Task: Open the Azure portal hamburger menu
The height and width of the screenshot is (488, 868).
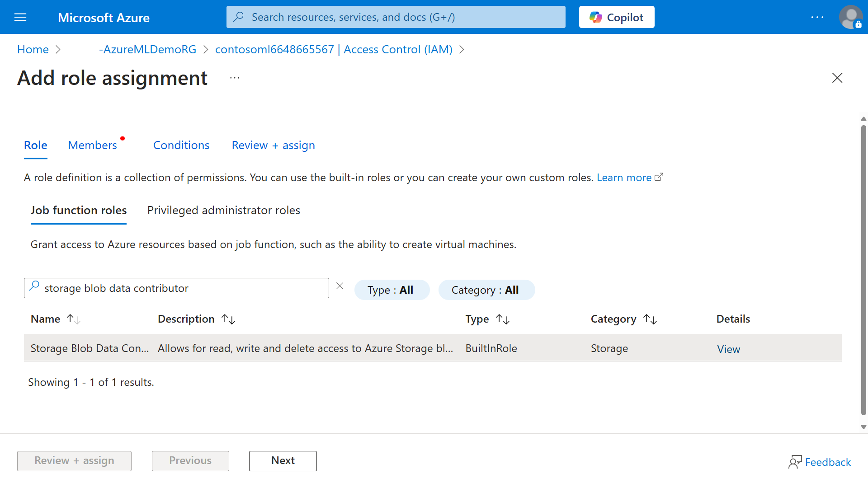Action: pyautogui.click(x=20, y=17)
